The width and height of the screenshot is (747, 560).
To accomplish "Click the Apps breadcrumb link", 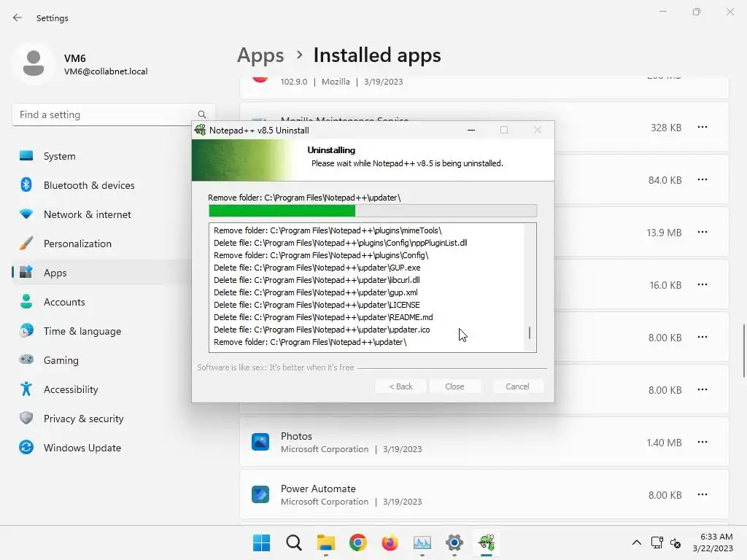I will [260, 55].
